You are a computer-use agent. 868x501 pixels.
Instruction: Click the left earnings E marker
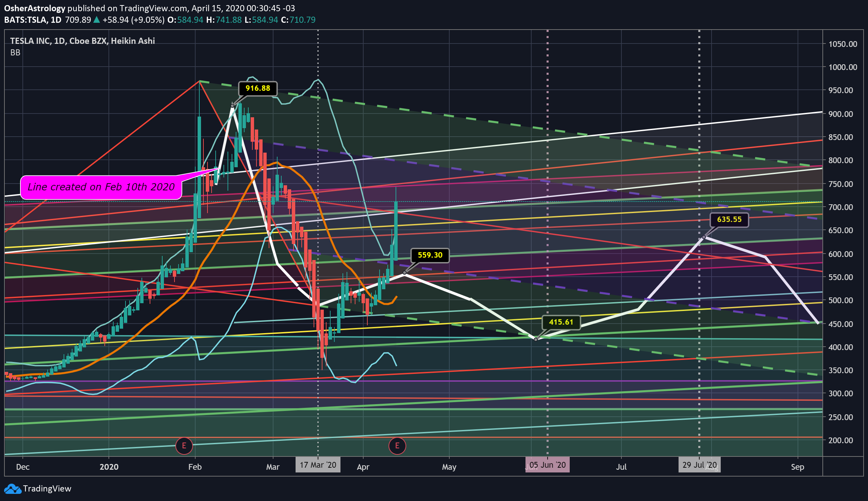[x=184, y=446]
